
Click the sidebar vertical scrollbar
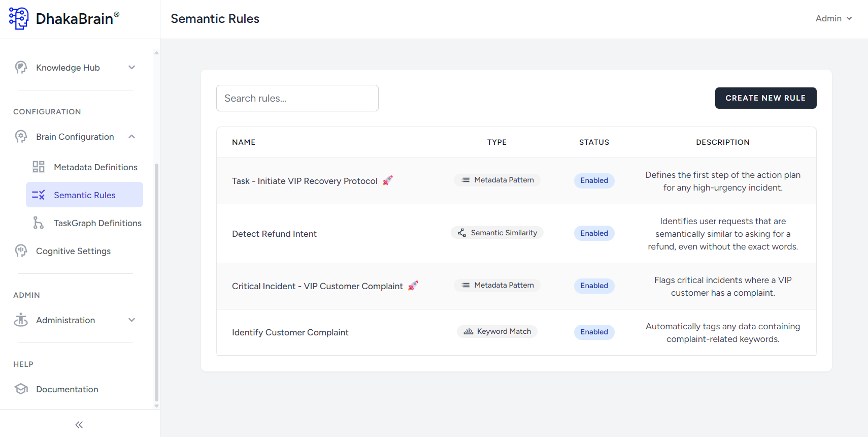point(156,282)
